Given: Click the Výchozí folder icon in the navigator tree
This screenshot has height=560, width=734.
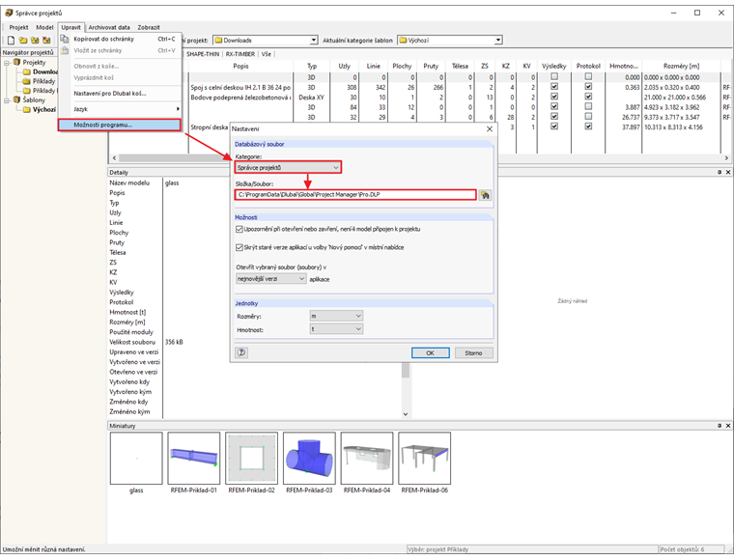Looking at the screenshot, I should click(x=27, y=109).
